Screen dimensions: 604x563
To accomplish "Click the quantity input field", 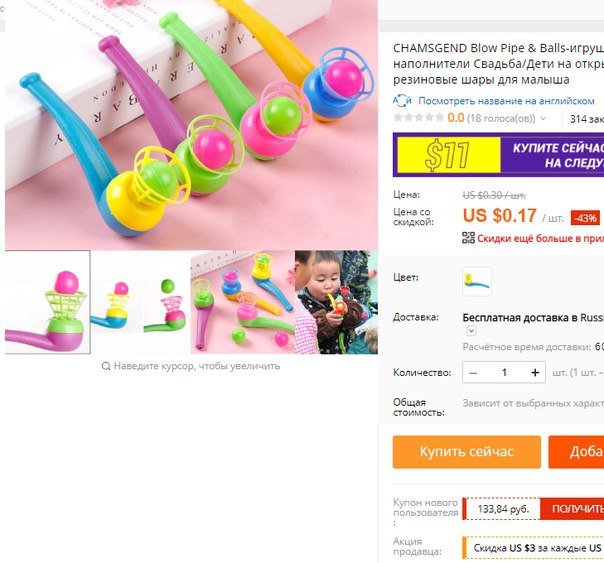I will [x=504, y=372].
